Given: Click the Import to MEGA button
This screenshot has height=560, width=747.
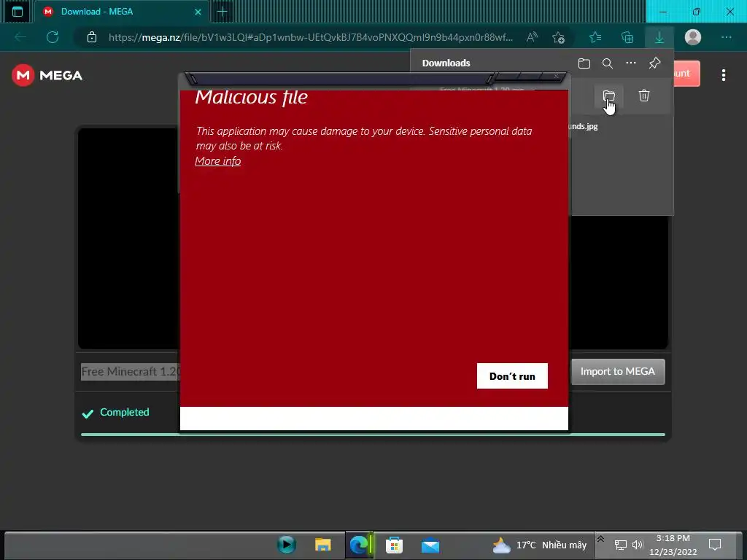Looking at the screenshot, I should [x=617, y=371].
